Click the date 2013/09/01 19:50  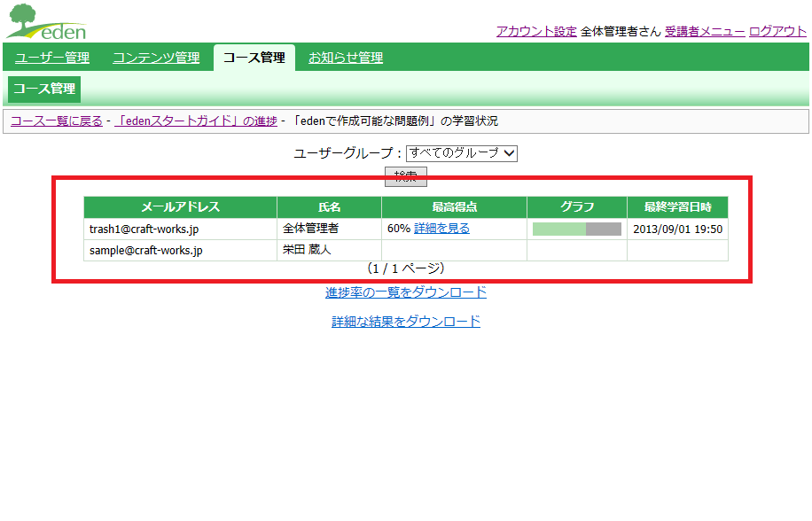coord(677,229)
